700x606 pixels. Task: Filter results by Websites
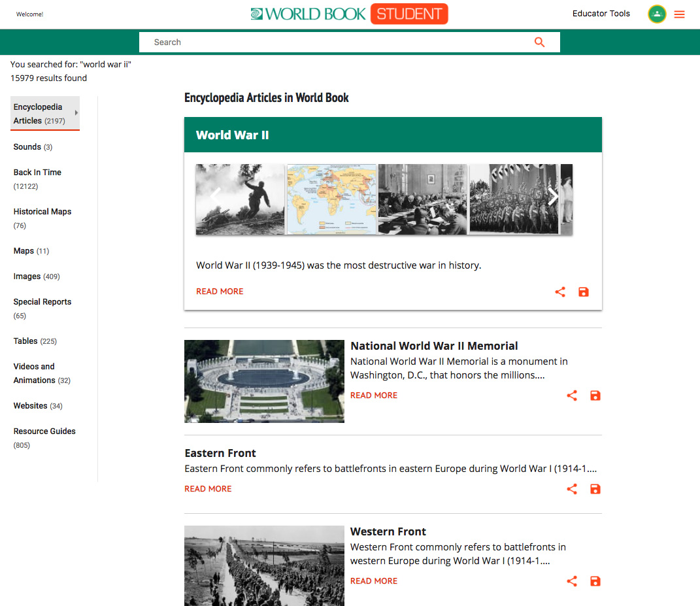pos(38,406)
